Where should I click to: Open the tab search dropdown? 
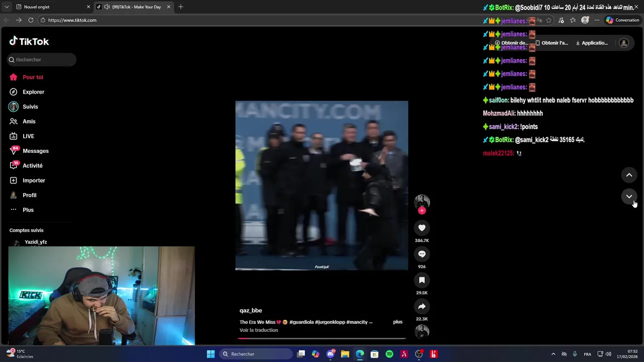pyautogui.click(x=6, y=7)
